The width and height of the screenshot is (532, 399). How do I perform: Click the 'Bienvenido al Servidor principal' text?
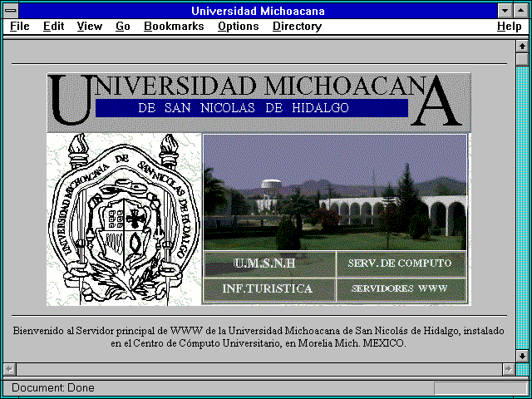[85, 331]
